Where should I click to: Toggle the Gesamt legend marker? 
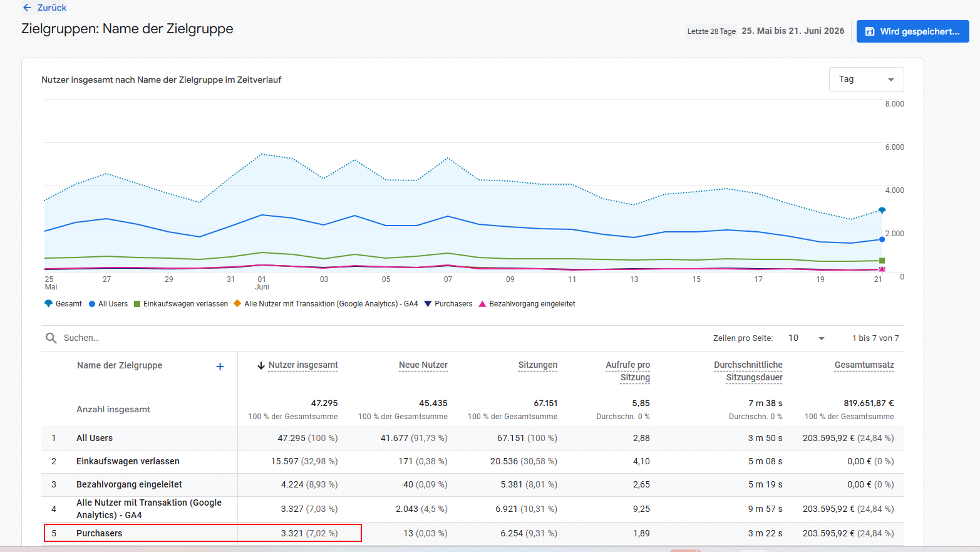pyautogui.click(x=48, y=304)
